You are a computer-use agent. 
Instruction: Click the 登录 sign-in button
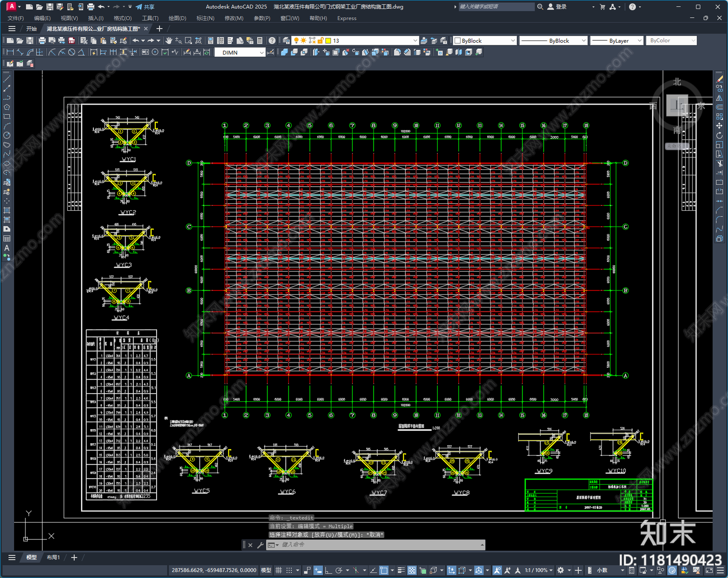coord(557,7)
